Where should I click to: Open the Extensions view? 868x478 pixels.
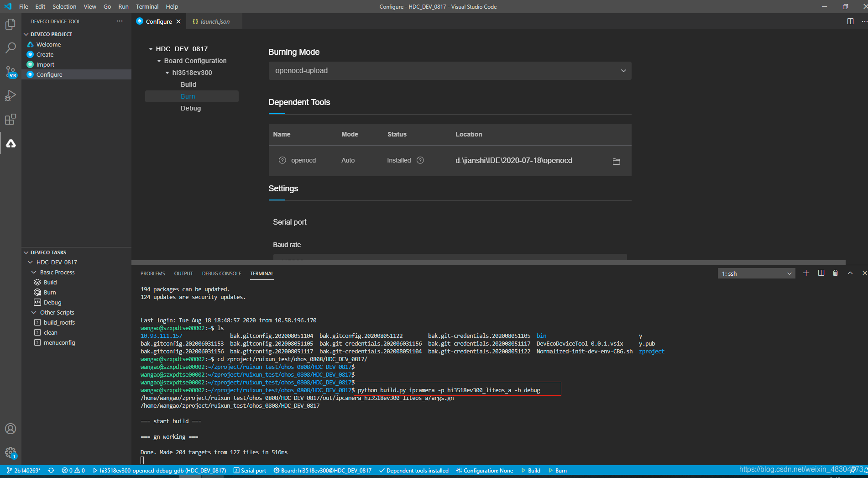[x=10, y=119]
